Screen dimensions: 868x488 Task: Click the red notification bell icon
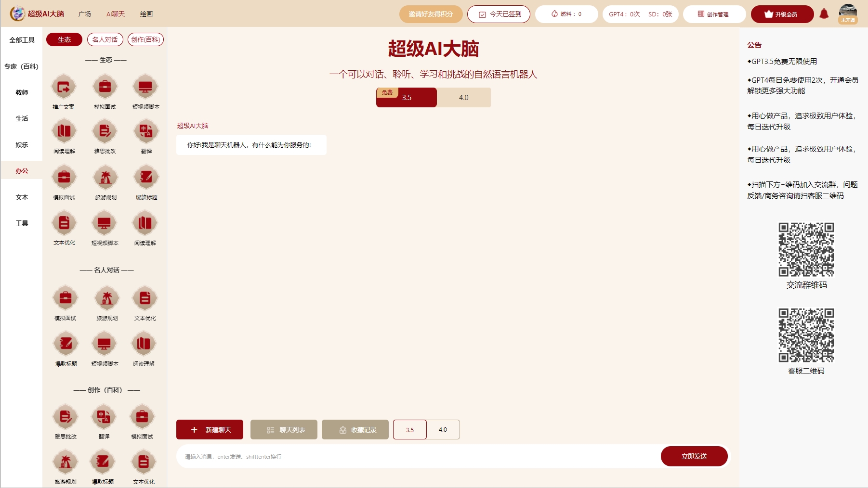824,14
